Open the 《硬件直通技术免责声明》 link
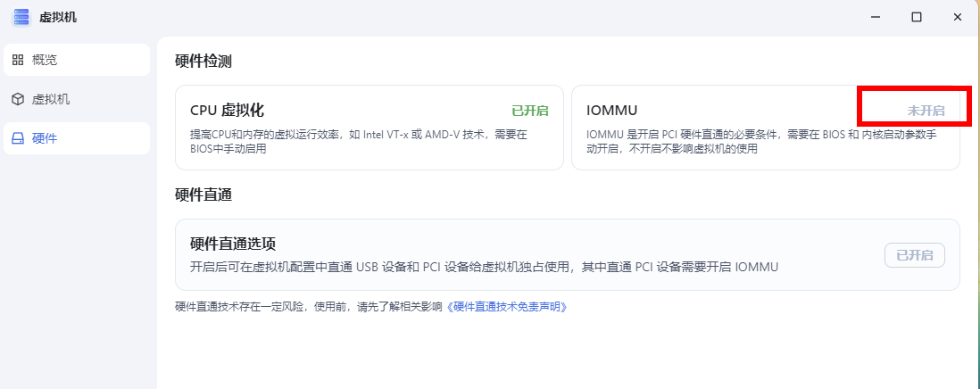The height and width of the screenshot is (389, 980). pyautogui.click(x=507, y=307)
